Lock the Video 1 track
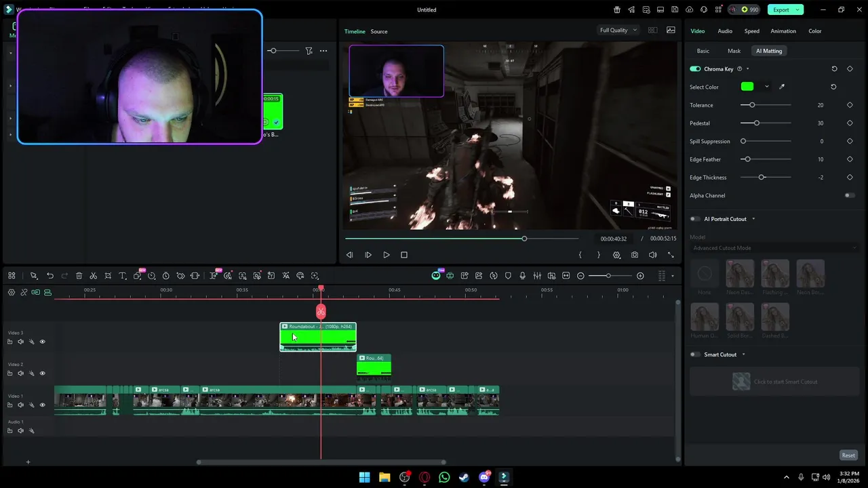Screen dimensions: 868x488 (x=9, y=405)
